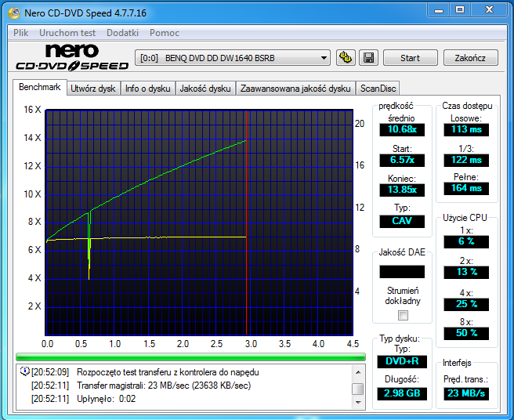This screenshot has height=420, width=514.
Task: Minimize the Nero CD-DVD Speed window
Action: [x=439, y=10]
